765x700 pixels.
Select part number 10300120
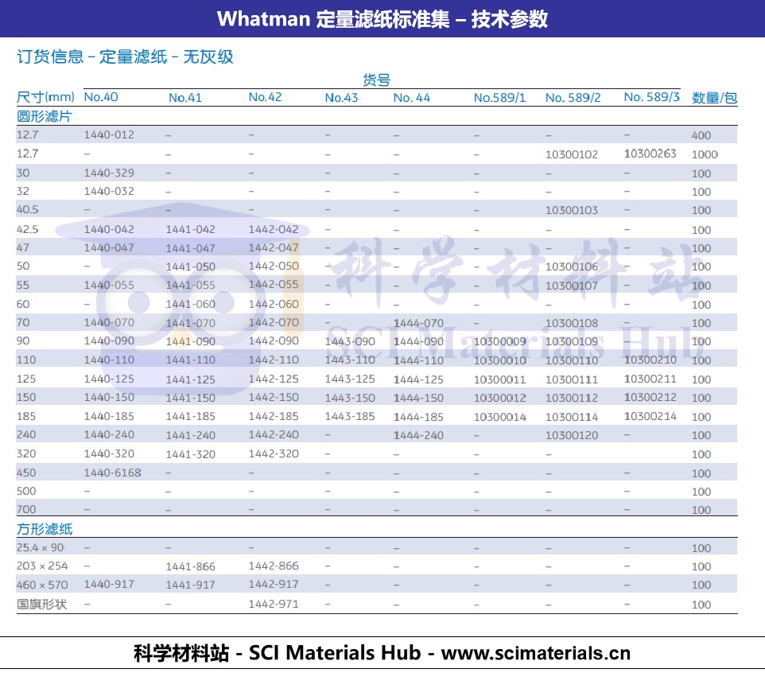pyautogui.click(x=571, y=435)
